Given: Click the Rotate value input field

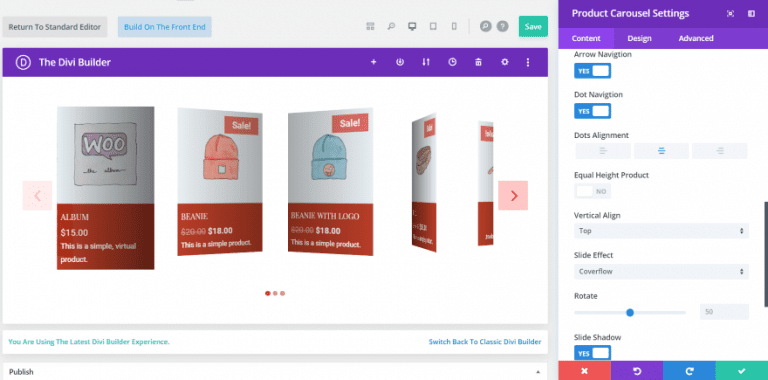Looking at the screenshot, I should (724, 312).
